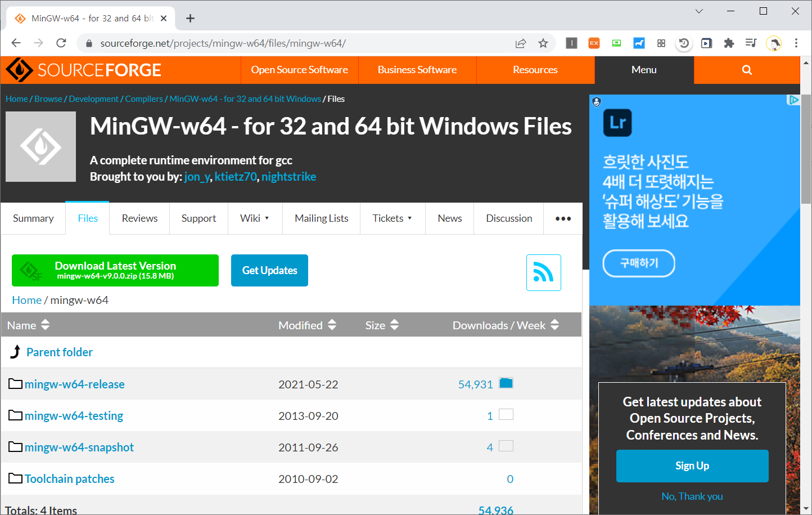Dismiss with No, Thank you link

(692, 496)
